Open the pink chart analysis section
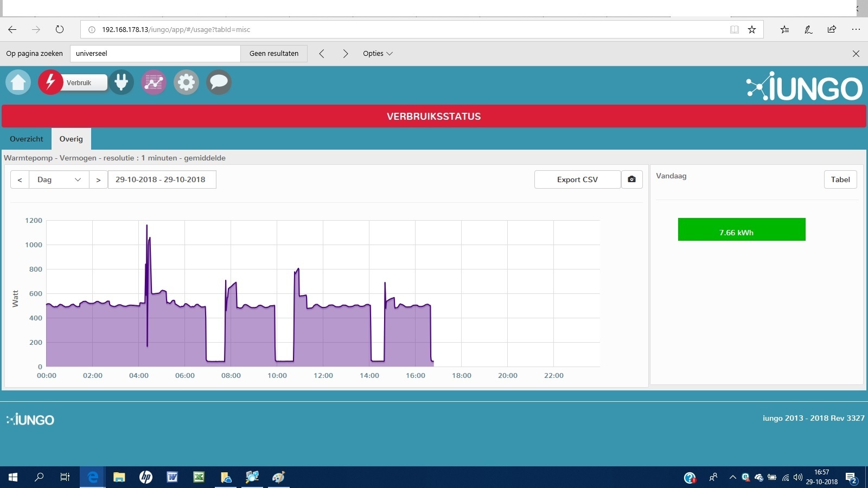The height and width of the screenshot is (488, 868). [x=154, y=82]
